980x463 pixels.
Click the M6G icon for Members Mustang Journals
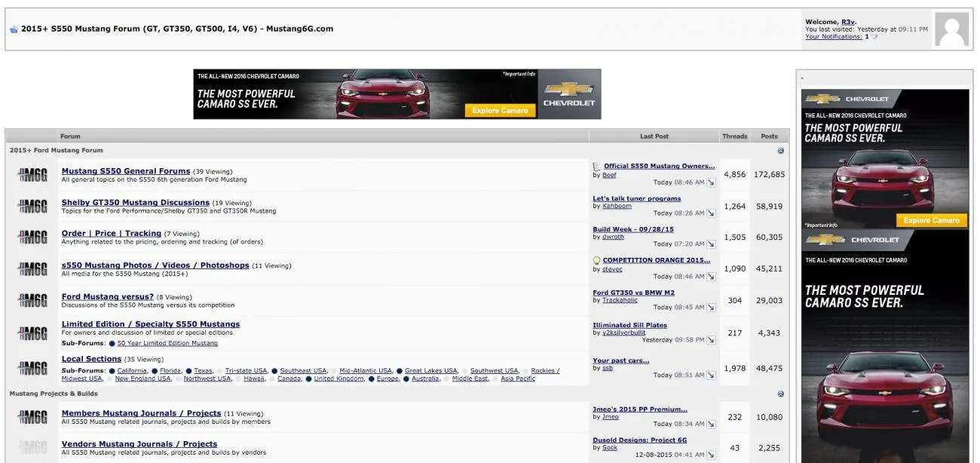tap(32, 417)
